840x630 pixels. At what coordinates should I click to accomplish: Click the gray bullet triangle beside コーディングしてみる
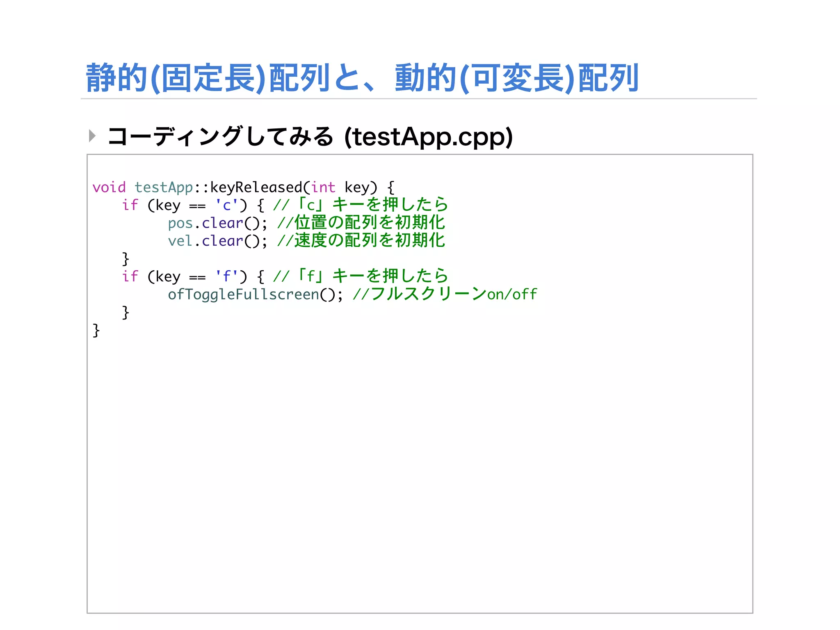click(x=92, y=136)
